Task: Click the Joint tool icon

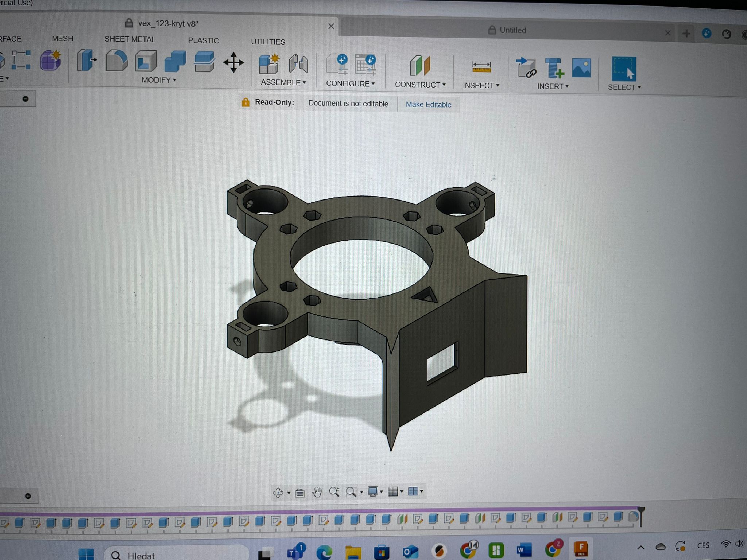Action: tap(298, 64)
